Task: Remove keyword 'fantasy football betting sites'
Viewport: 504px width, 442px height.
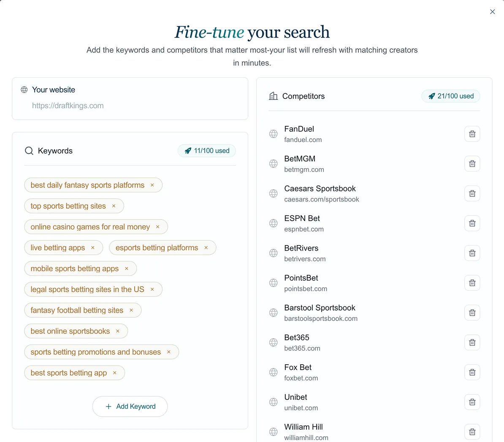Action: click(x=131, y=311)
